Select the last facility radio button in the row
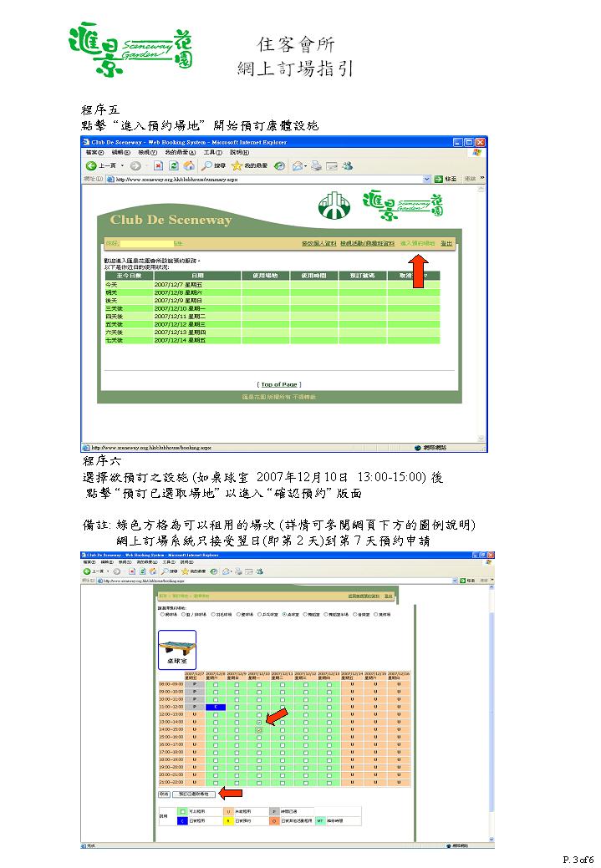This screenshot has height=868, width=601. (x=375, y=615)
